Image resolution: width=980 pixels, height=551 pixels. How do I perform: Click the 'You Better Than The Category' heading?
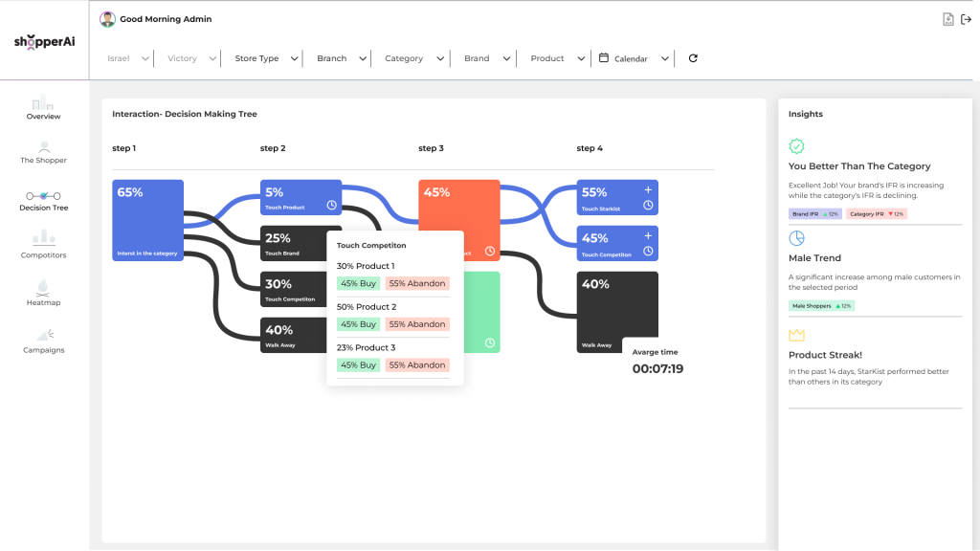click(859, 166)
